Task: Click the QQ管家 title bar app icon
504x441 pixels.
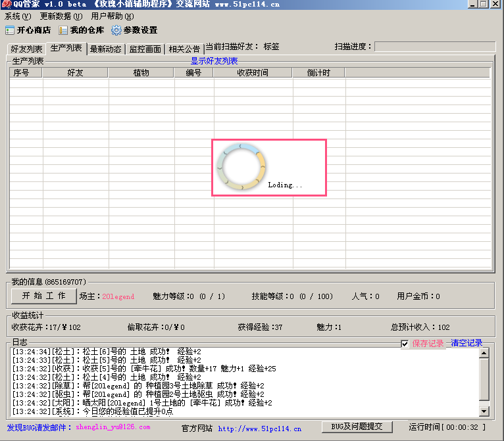Action: [x=6, y=4]
